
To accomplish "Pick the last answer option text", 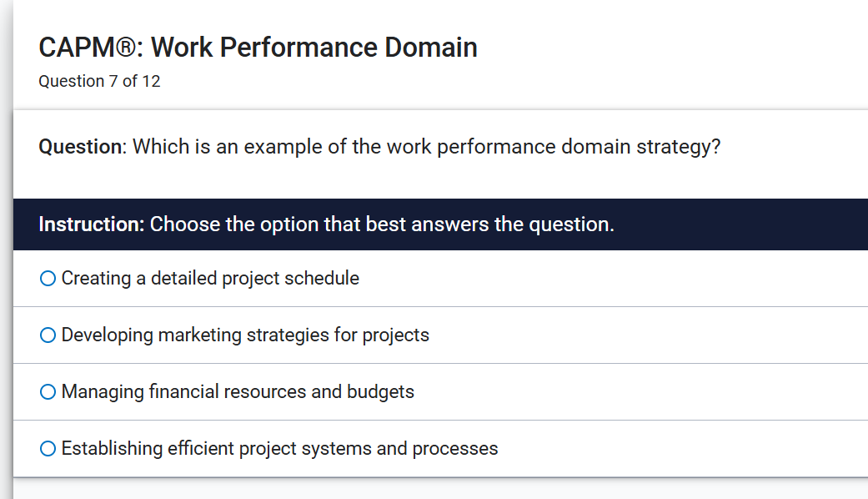I will click(x=278, y=448).
